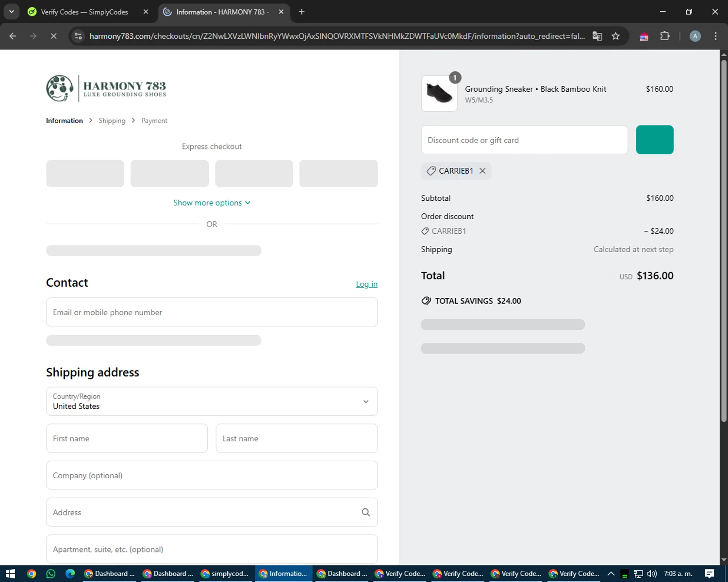Open the Windows Start menu

pyautogui.click(x=10, y=574)
